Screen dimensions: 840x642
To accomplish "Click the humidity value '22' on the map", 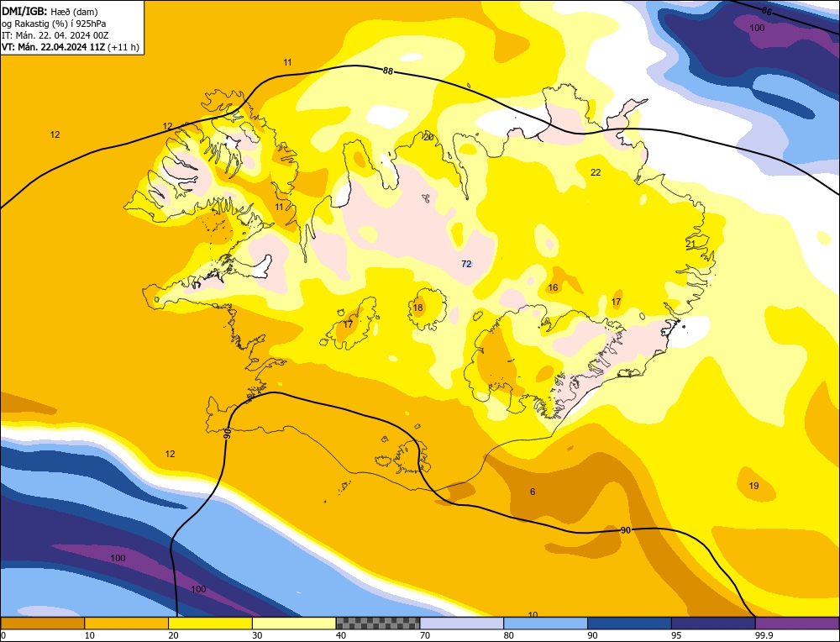I will [x=596, y=172].
